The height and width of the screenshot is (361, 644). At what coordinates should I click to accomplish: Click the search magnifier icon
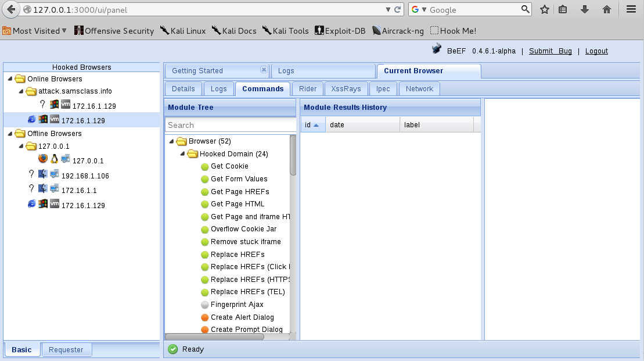(x=526, y=9)
